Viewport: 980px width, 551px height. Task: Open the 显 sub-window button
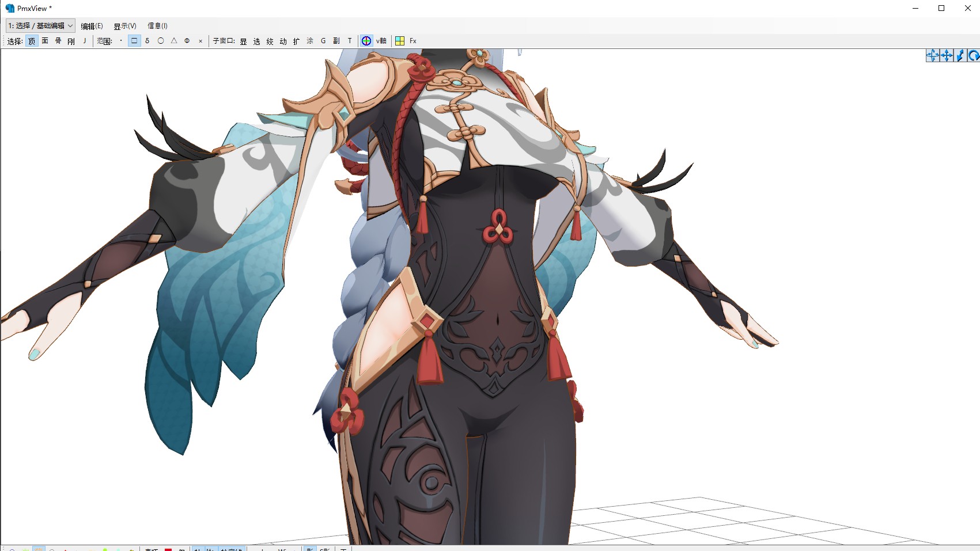(244, 41)
